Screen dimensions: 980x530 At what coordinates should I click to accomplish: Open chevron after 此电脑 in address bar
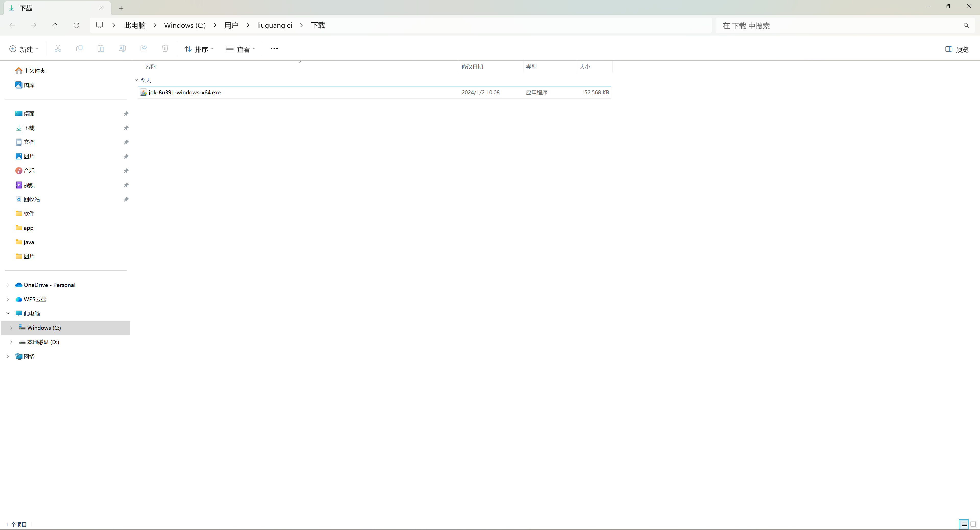[155, 25]
